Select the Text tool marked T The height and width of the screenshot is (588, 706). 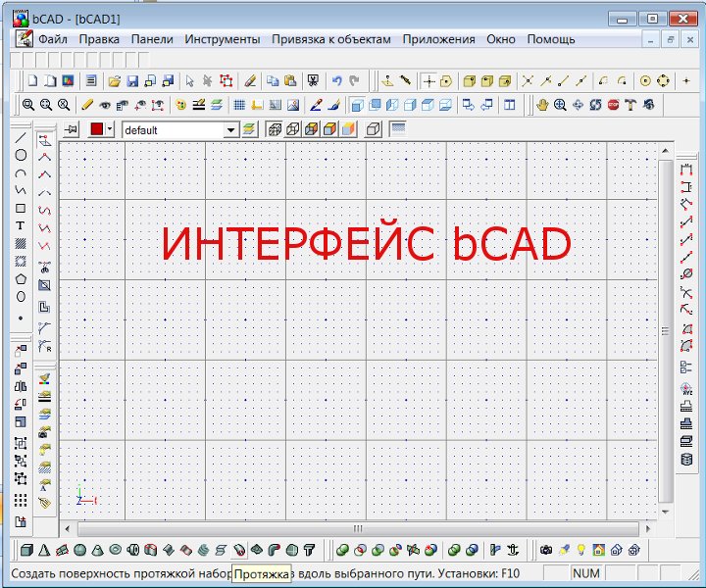(x=21, y=225)
